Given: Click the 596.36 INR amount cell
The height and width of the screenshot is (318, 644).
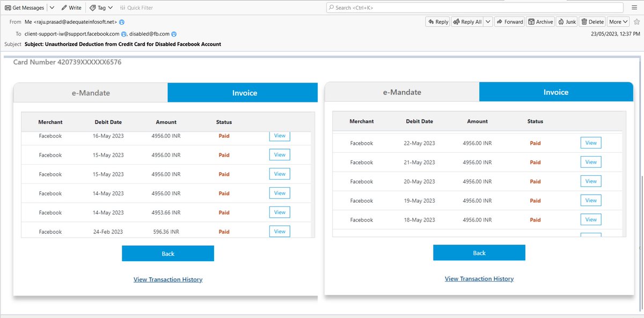Looking at the screenshot, I should pyautogui.click(x=166, y=232).
